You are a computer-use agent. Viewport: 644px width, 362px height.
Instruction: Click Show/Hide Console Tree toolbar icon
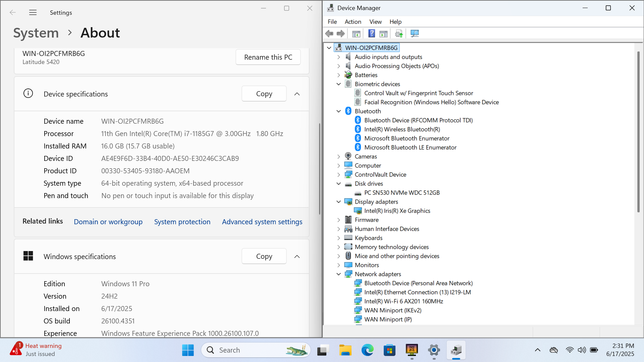[x=356, y=34]
